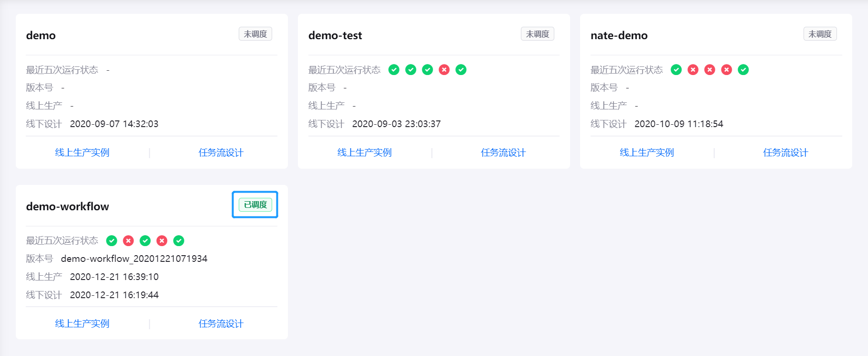Open 任务流设计 for demo card
The width and height of the screenshot is (868, 356).
pos(221,152)
